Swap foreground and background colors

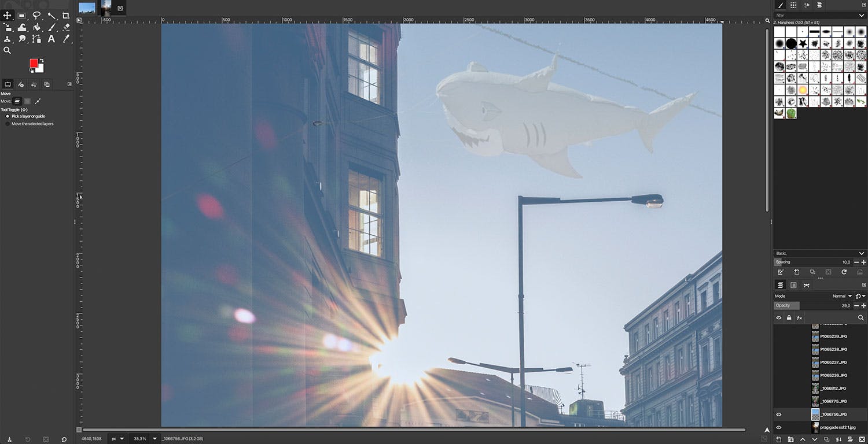[x=42, y=61]
